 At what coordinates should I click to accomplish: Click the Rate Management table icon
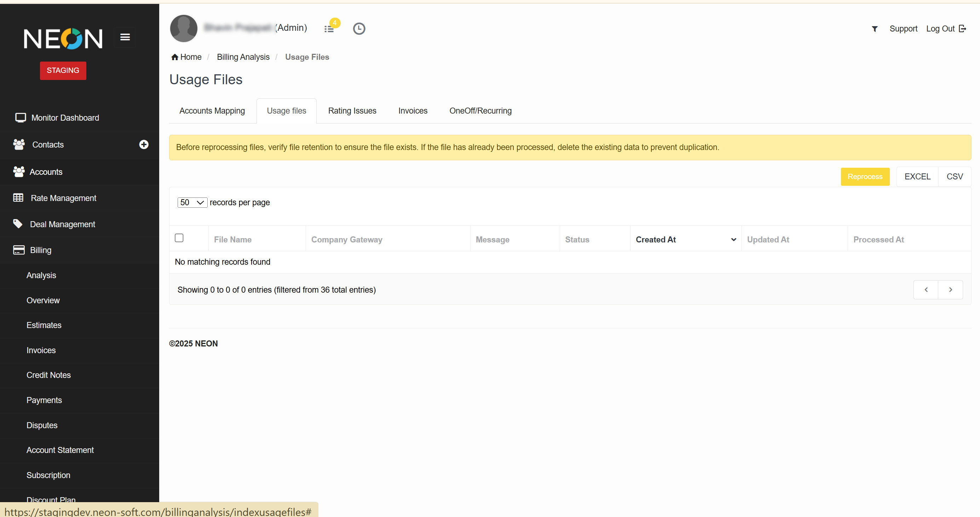coord(18,198)
